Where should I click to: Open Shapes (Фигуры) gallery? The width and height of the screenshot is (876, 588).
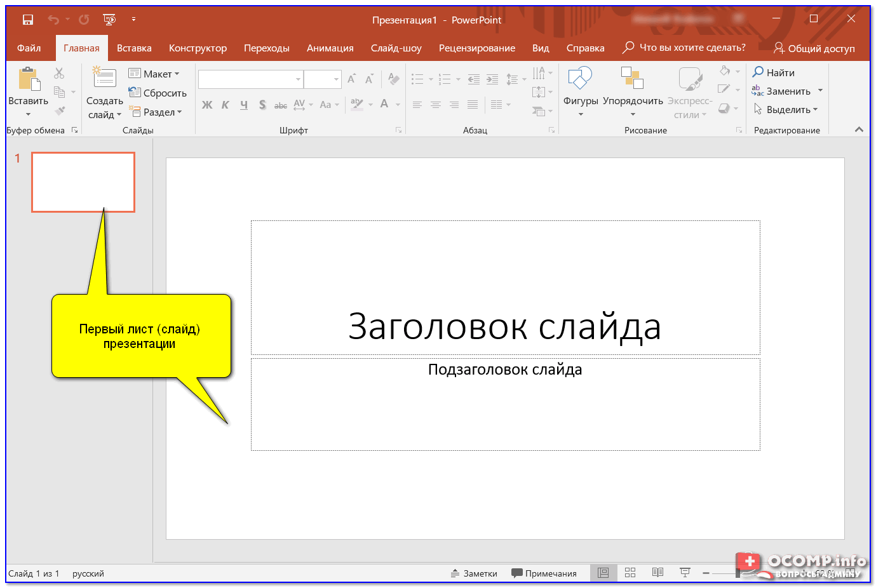[x=581, y=92]
